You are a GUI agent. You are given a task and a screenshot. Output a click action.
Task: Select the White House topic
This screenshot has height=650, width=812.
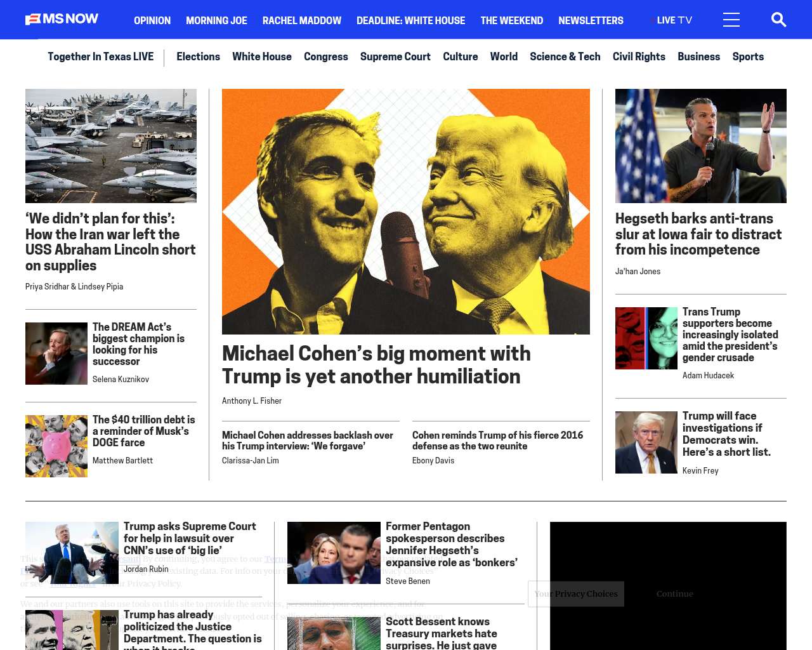(x=262, y=56)
